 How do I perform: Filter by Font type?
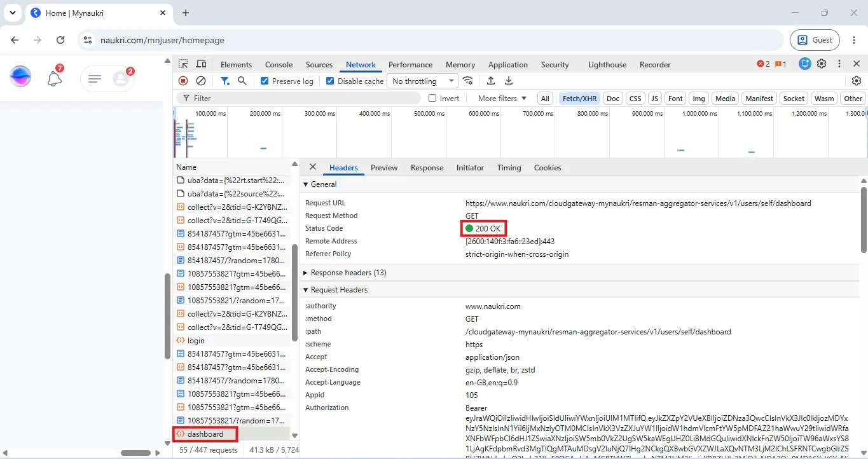[676, 99]
